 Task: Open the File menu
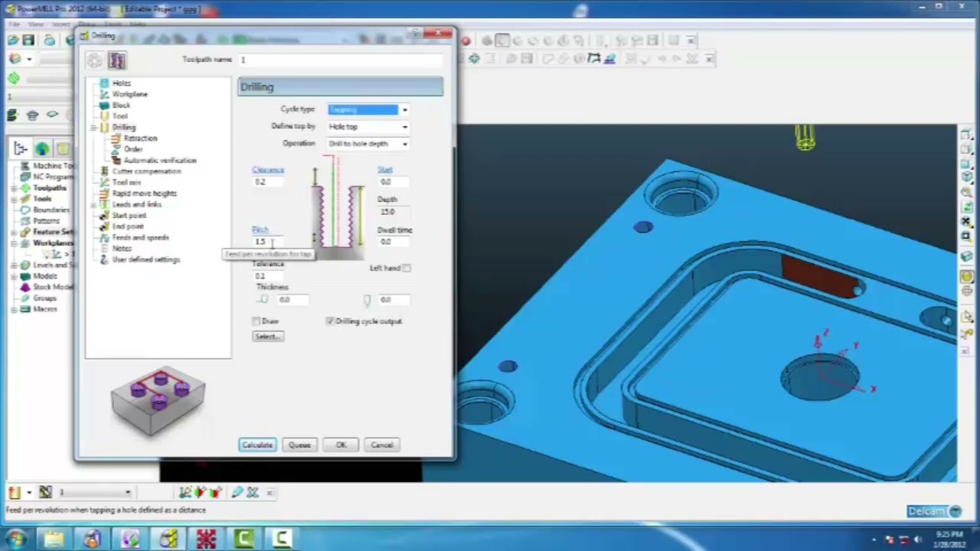pos(14,24)
